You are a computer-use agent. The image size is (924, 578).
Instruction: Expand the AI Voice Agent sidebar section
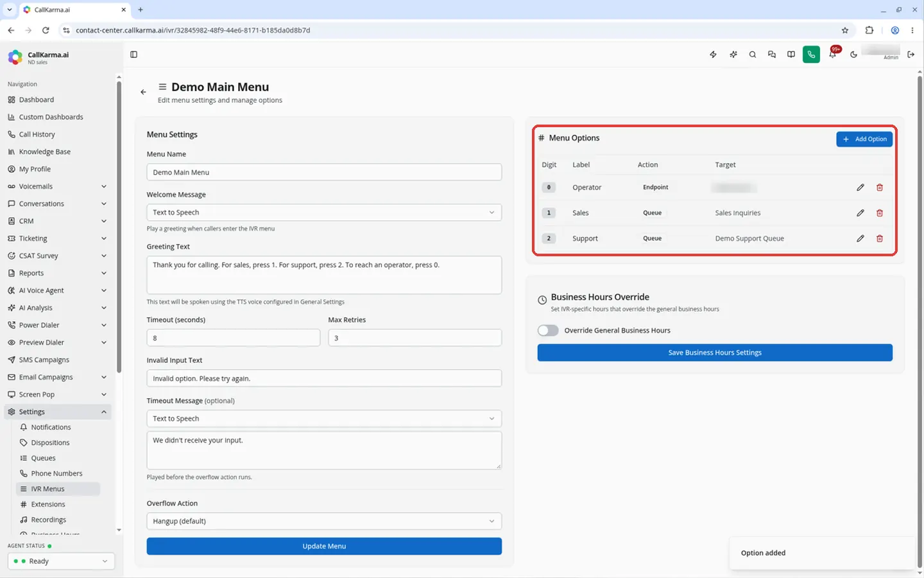[x=57, y=290]
